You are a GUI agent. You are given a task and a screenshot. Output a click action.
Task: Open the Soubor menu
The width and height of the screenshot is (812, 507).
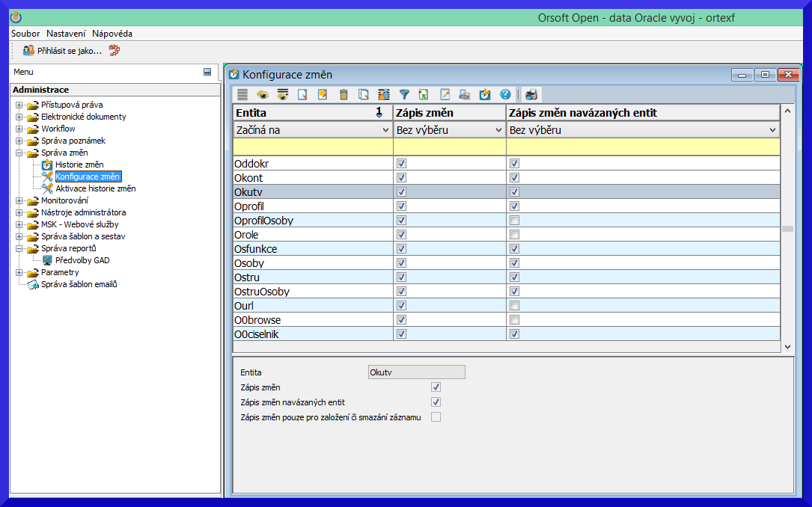click(x=25, y=34)
